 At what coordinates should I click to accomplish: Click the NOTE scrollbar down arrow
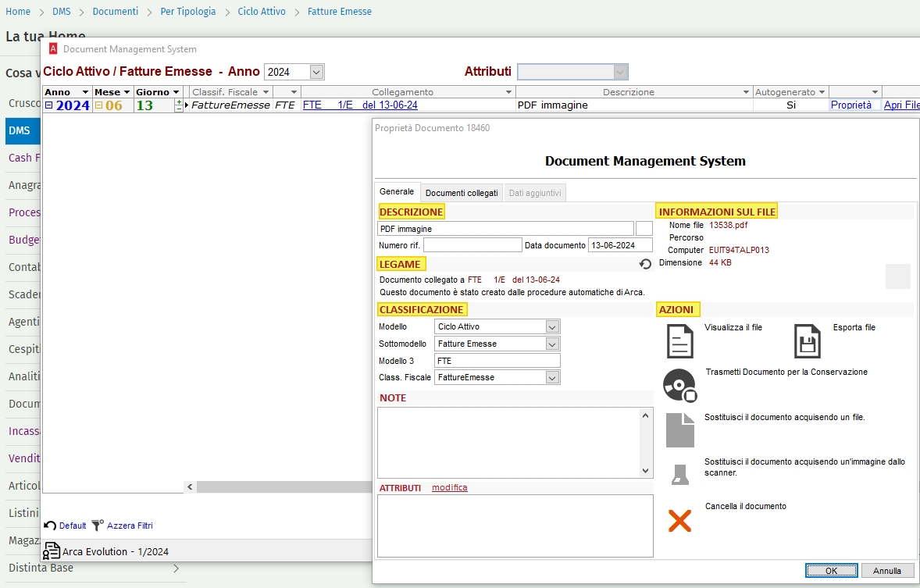click(x=645, y=471)
